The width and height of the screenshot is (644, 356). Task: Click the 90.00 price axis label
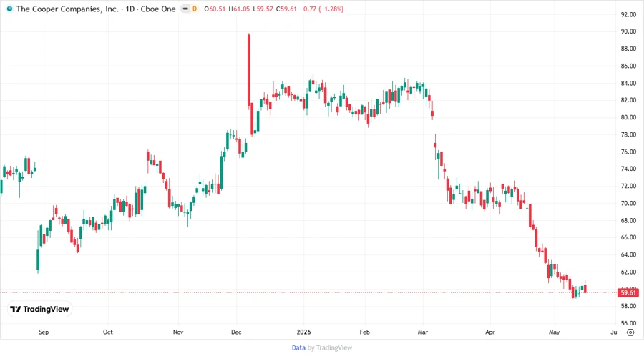pos(628,31)
